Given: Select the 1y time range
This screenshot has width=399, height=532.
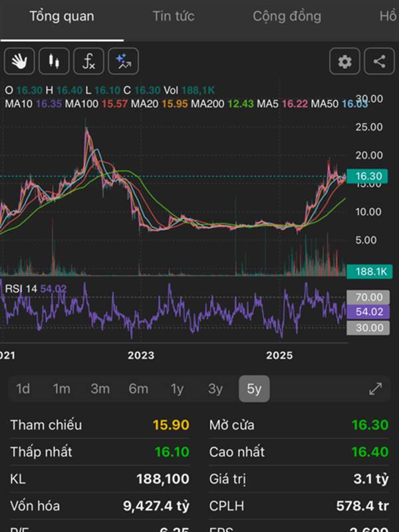Looking at the screenshot, I should point(177,389).
